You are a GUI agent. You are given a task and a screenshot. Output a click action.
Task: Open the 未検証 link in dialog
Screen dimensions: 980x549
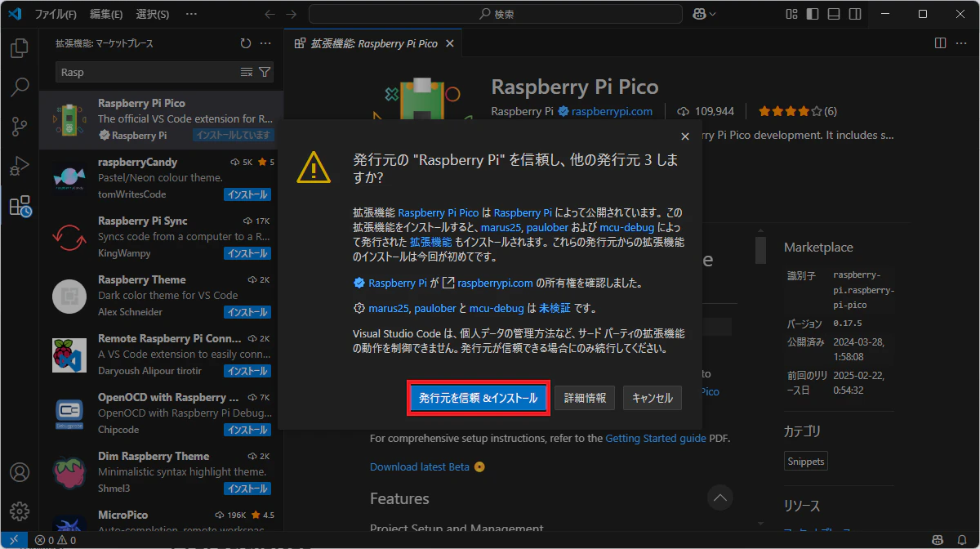point(555,309)
